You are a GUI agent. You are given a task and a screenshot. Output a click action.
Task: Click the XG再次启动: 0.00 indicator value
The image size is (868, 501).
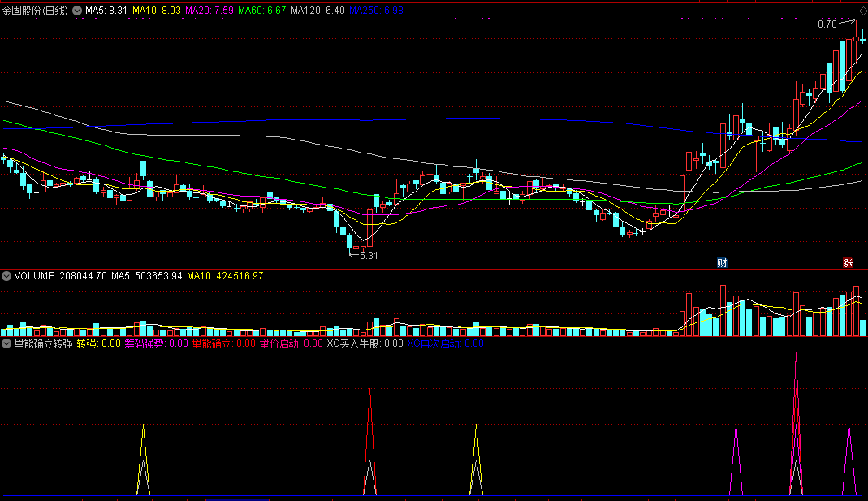446,343
